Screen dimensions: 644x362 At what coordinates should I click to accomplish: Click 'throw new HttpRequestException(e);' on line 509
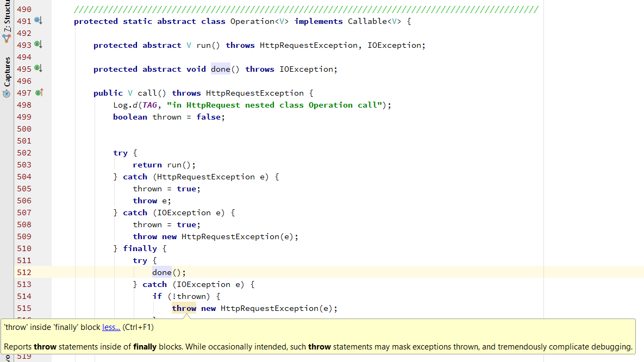[x=215, y=236]
